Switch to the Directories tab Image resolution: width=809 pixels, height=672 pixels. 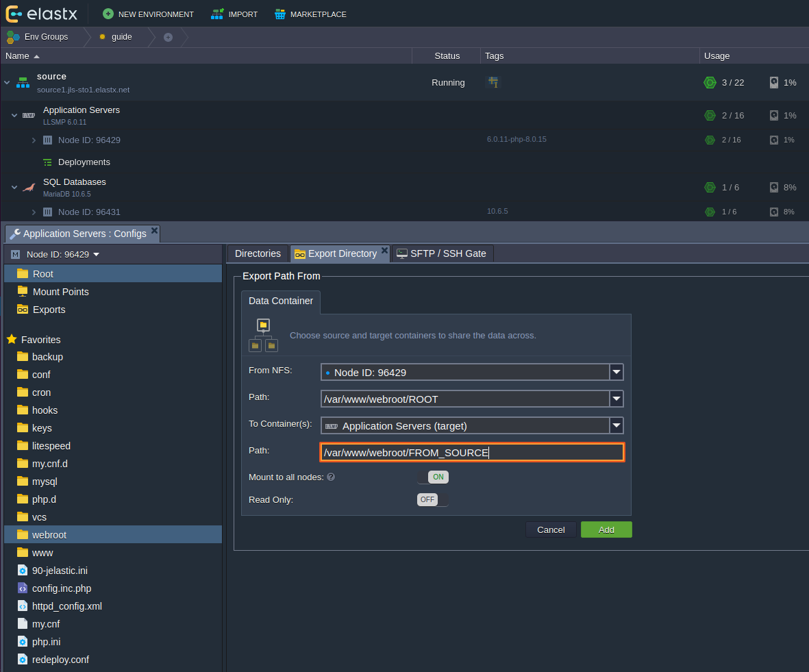[258, 253]
